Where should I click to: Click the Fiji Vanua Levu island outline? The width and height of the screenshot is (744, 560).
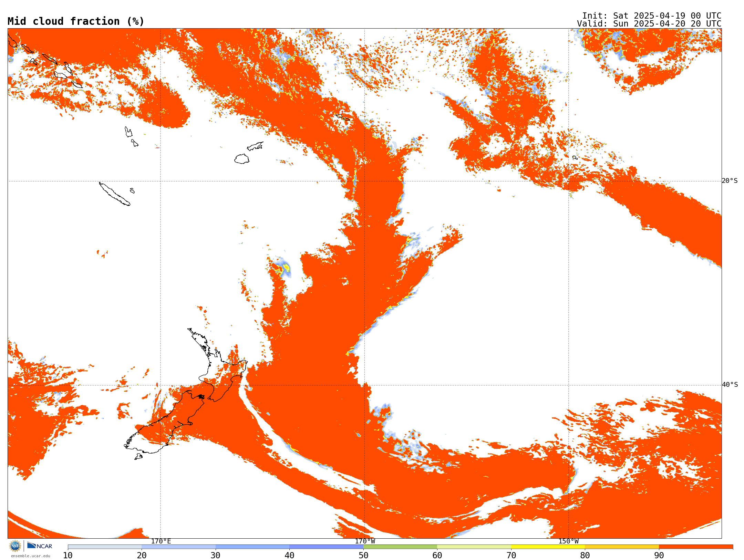[255, 146]
